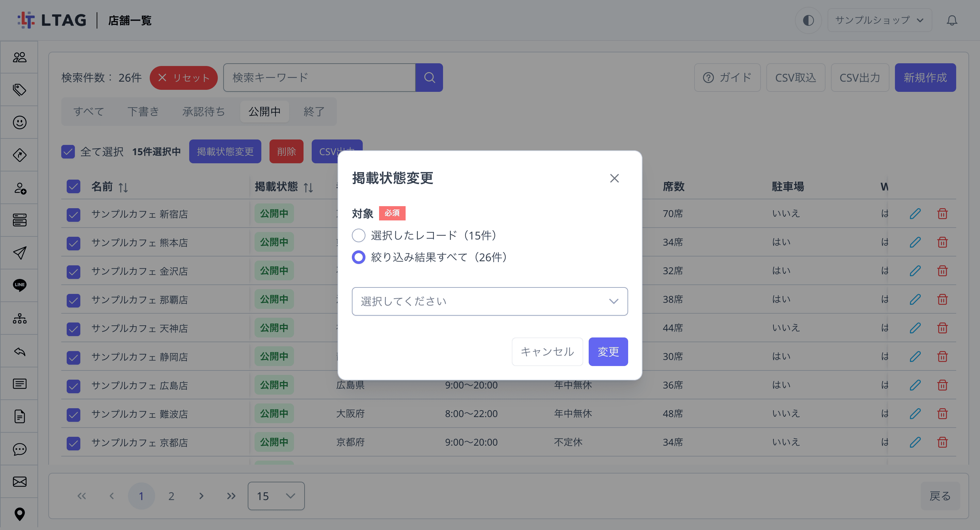Sort by 名前 column arrows
The height and width of the screenshot is (530, 980).
123,187
